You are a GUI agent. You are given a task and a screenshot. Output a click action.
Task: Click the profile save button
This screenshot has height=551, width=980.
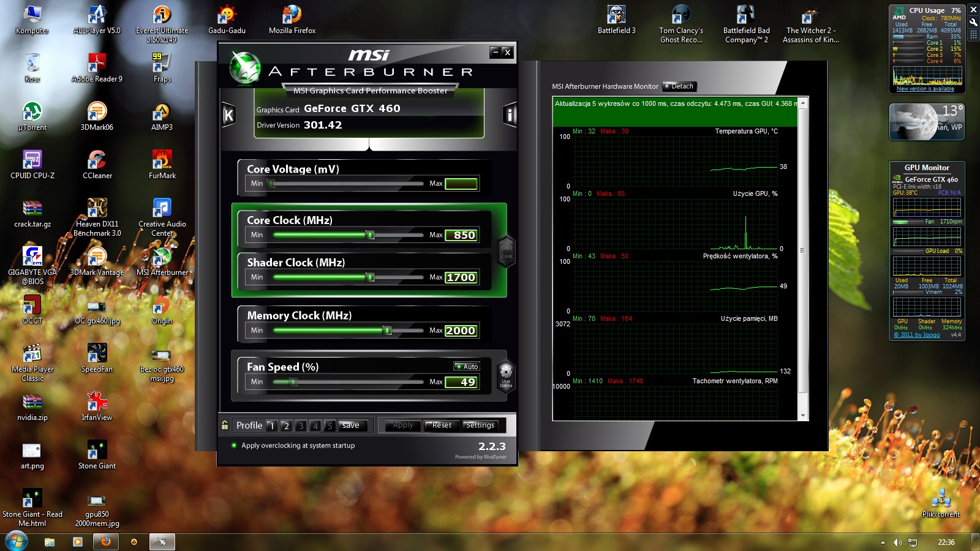click(352, 425)
